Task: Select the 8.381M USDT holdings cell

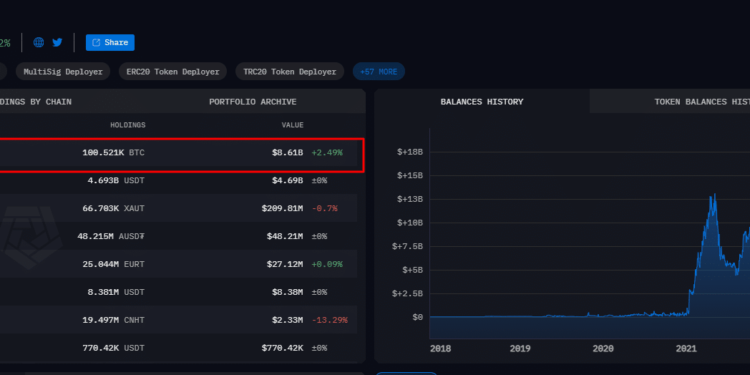Action: click(x=116, y=292)
